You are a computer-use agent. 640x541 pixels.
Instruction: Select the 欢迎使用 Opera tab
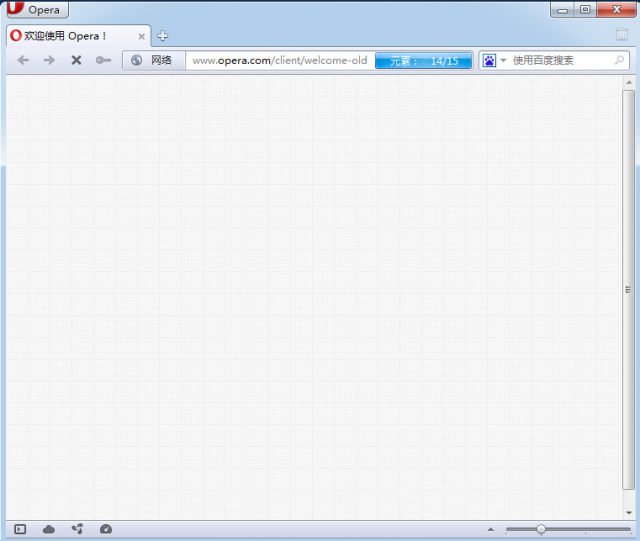pos(70,36)
